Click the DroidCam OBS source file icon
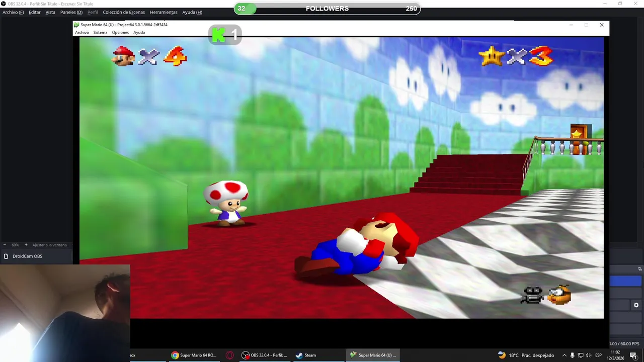The width and height of the screenshot is (644, 362). (6, 256)
